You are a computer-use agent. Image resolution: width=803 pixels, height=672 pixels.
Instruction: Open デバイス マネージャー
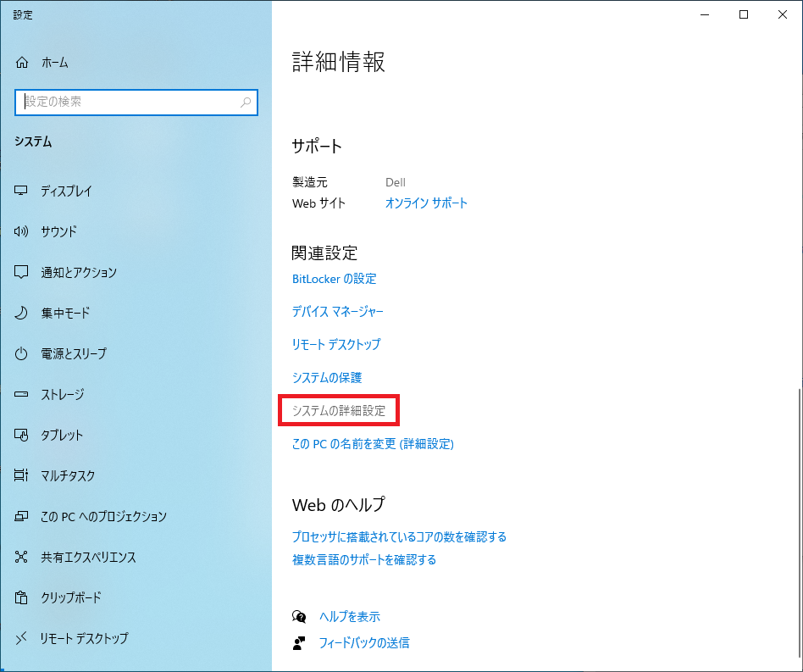[338, 311]
